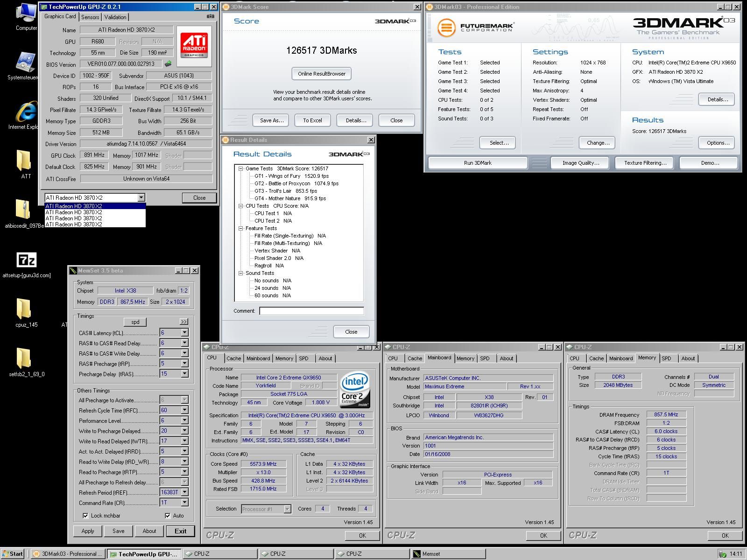Open the GPU selection dropdown in GPU-Z
The height and width of the screenshot is (560, 747).
(x=141, y=198)
